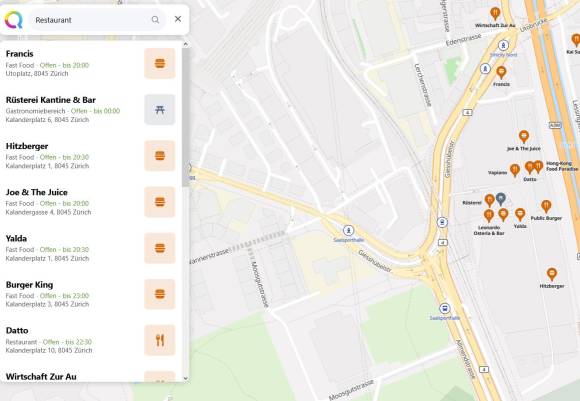Viewport: 580px width, 401px height.
Task: Click Lerchenstrasse street label on map
Action: coord(422,85)
